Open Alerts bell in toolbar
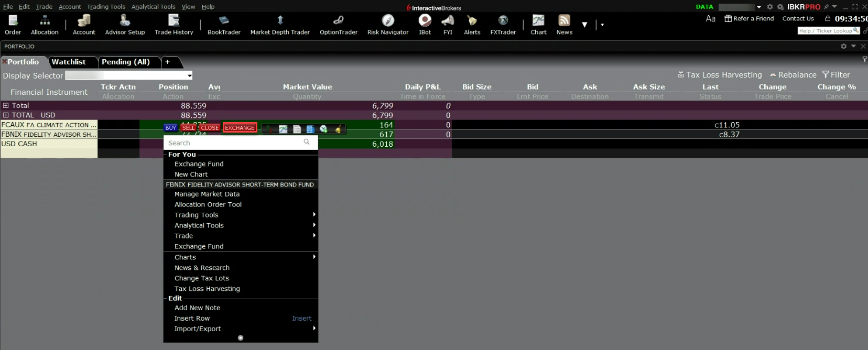868x350 pixels. [472, 25]
